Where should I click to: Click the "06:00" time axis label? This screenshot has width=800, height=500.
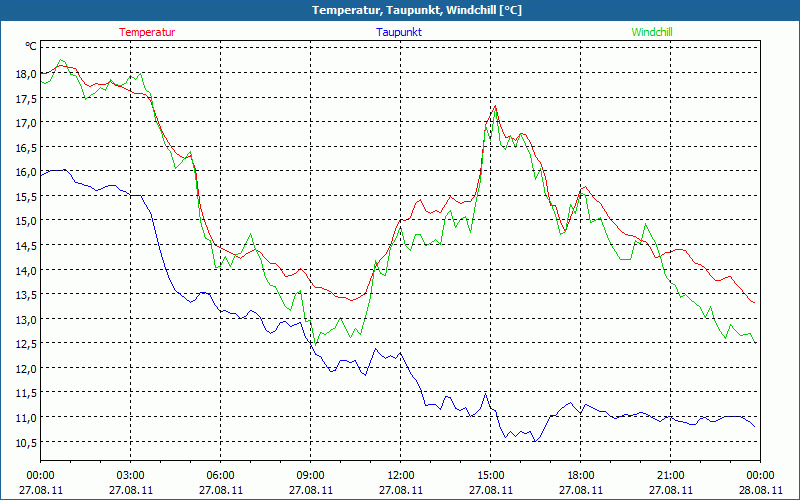220,476
